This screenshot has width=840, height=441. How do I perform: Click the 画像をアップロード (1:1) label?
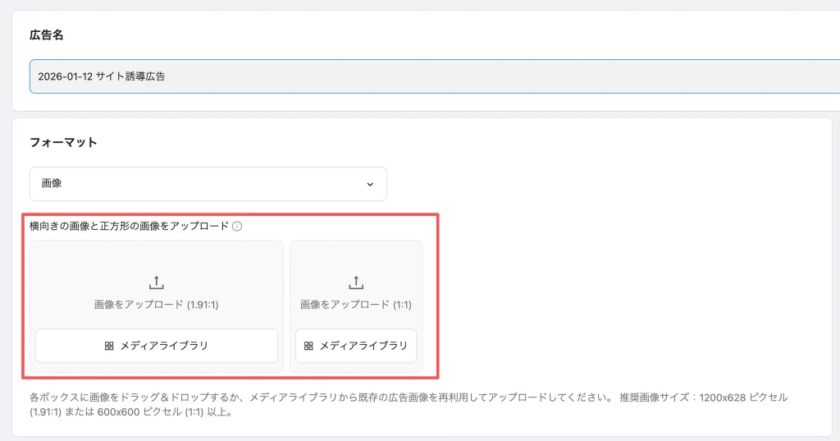356,305
